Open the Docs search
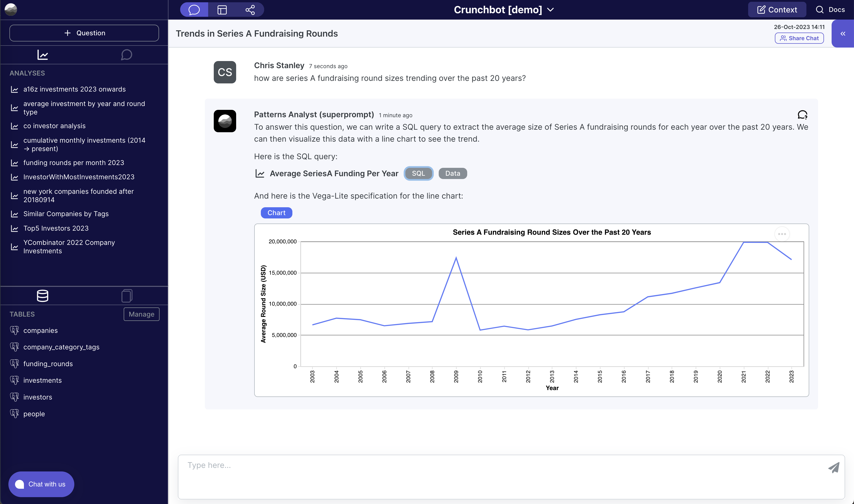The height and width of the screenshot is (504, 854). [830, 9]
